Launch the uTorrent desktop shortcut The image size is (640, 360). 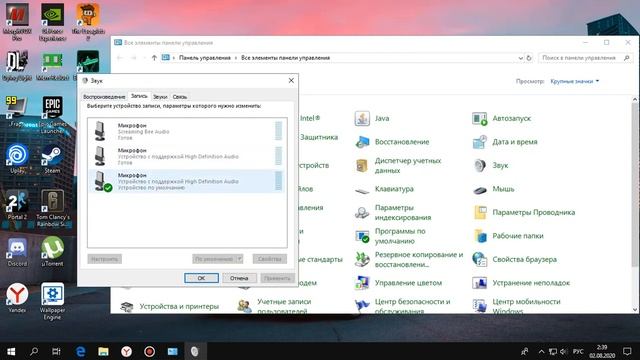click(x=52, y=252)
